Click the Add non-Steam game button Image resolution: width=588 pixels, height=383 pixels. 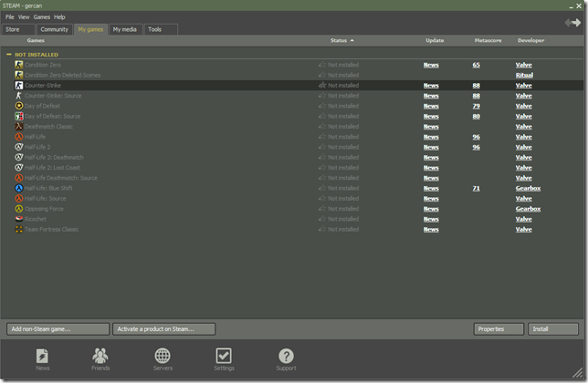point(58,329)
